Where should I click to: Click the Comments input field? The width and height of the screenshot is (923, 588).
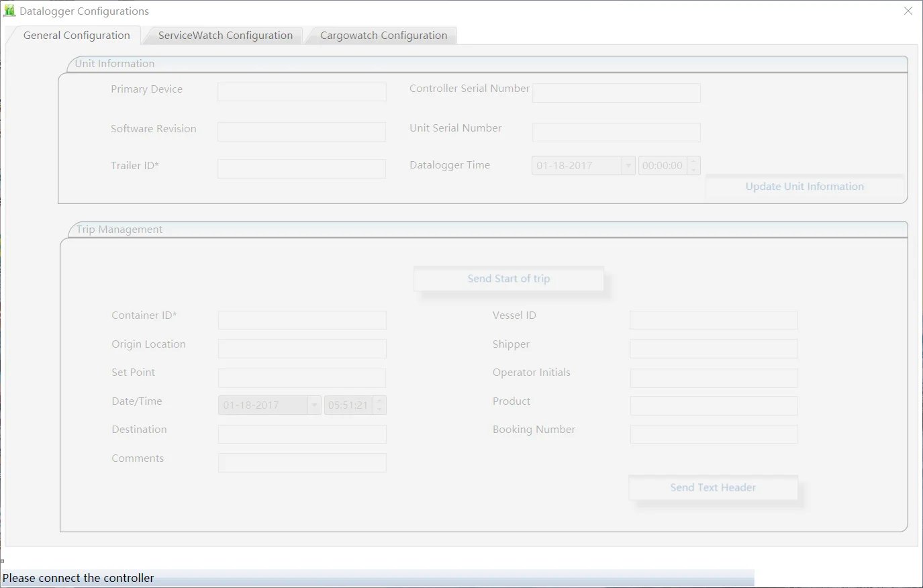tap(302, 462)
